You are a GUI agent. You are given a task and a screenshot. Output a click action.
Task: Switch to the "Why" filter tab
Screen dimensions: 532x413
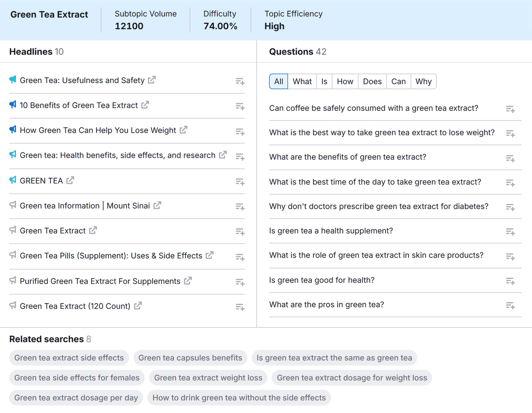(x=423, y=81)
